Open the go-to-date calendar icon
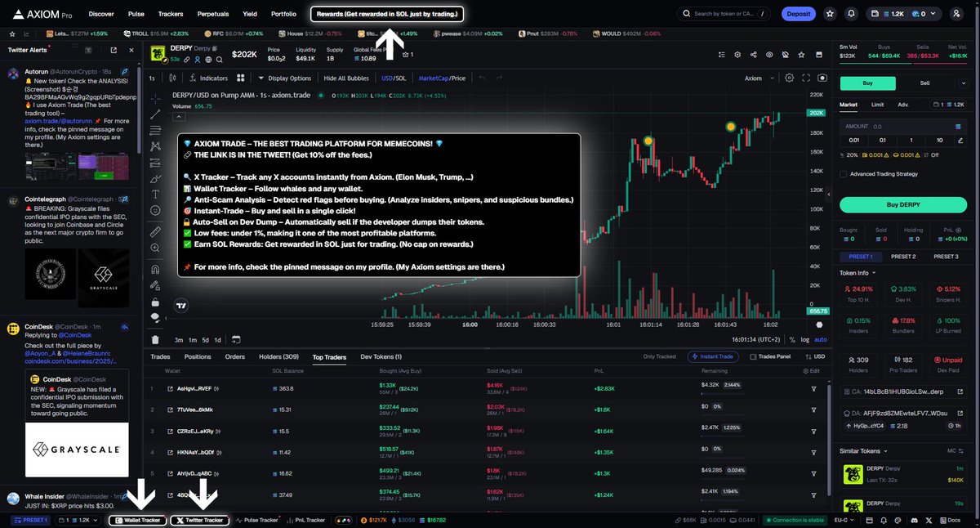980x528 pixels. (x=236, y=339)
